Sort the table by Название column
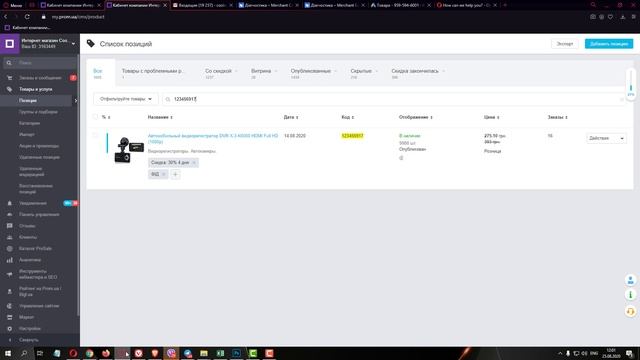 coord(160,117)
